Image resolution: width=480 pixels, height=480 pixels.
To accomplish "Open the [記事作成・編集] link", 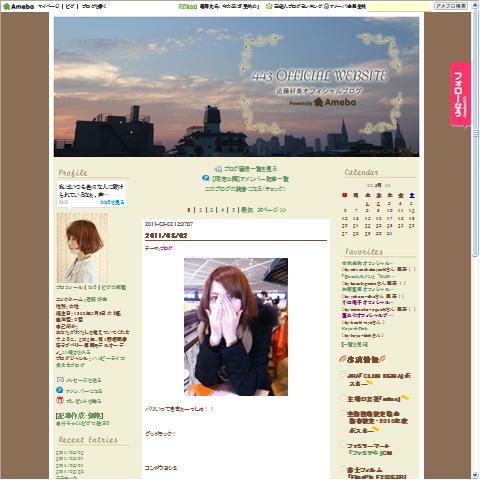I will point(79,416).
